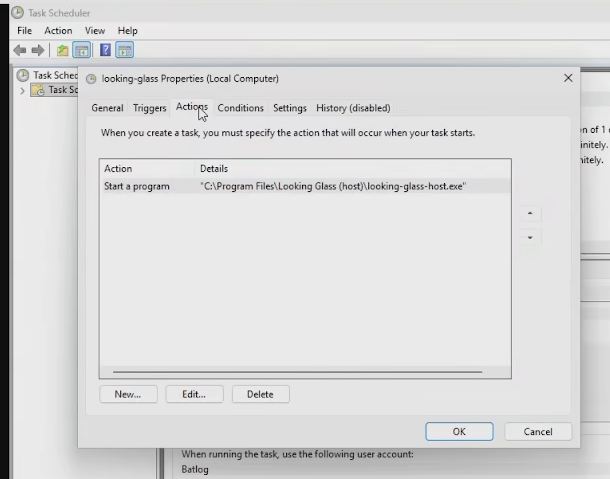Toggle the Show/Hide Console Tree icon
Viewport: 610px width, 479px height.
[82, 50]
